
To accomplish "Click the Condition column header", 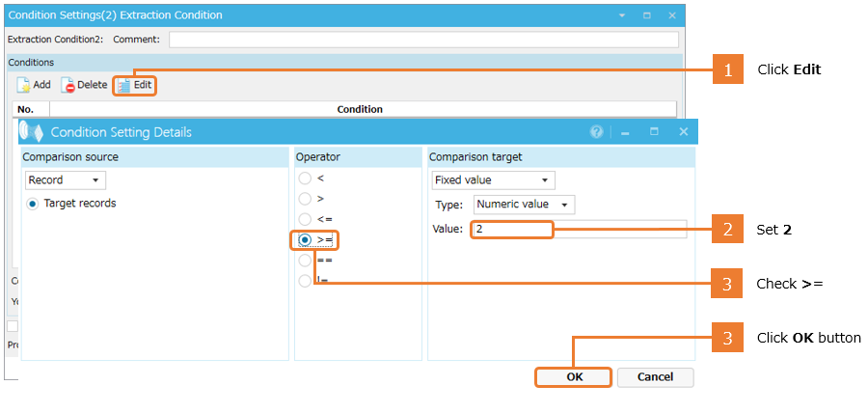I will [x=360, y=109].
